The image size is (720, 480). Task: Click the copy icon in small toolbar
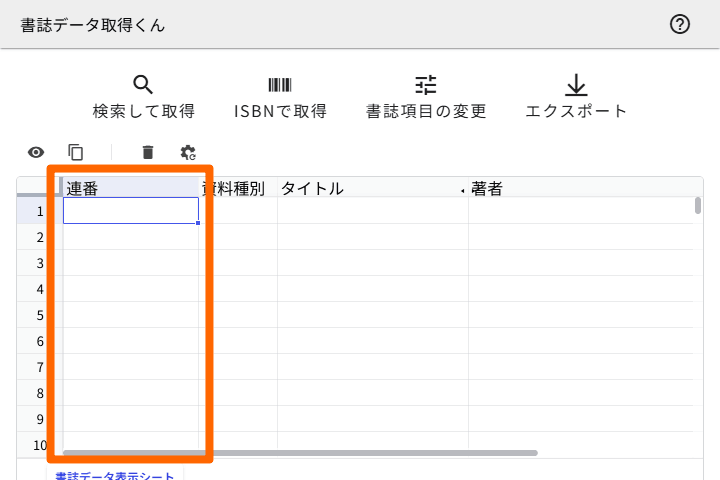pos(76,152)
